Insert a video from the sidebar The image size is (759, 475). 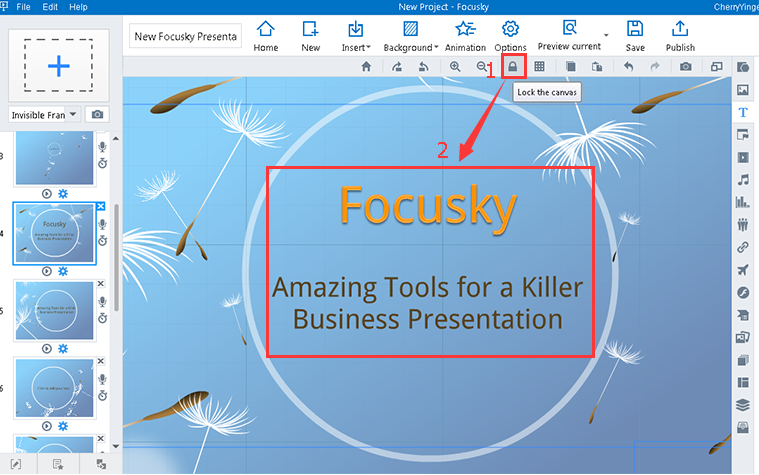coord(743,157)
